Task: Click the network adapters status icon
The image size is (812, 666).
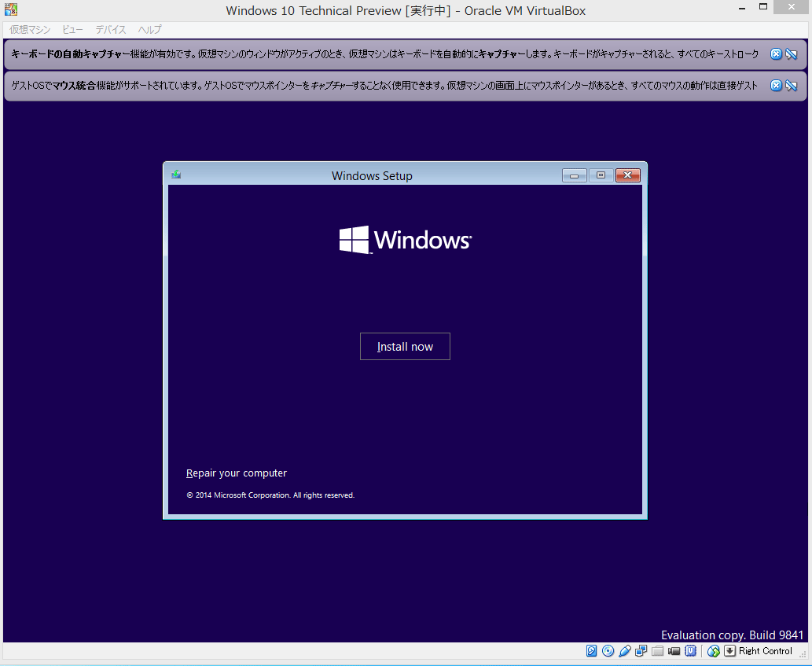Action: pos(641,651)
